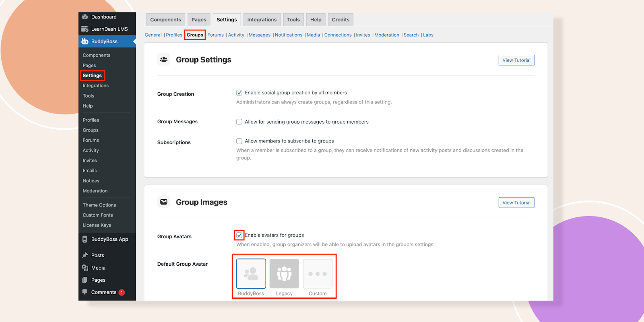644x322 pixels.
Task: Click the Group Settings people icon
Action: tap(164, 60)
